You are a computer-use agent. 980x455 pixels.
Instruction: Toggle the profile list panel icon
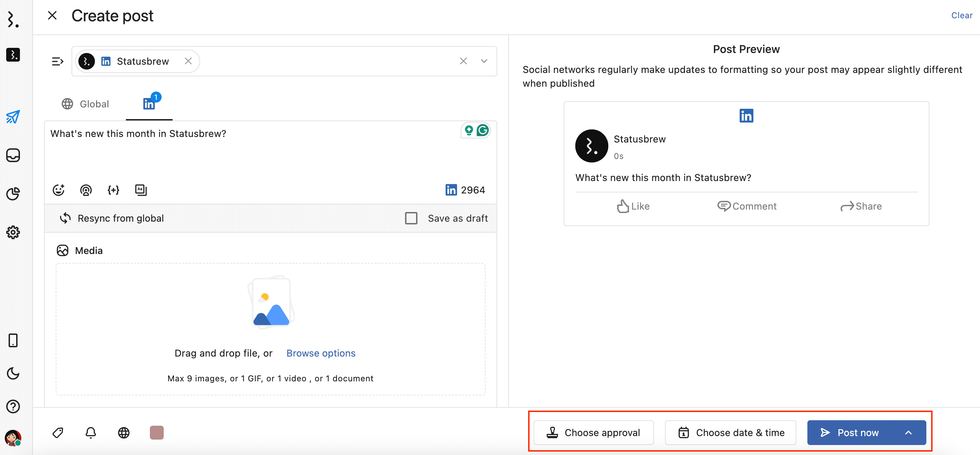[57, 61]
